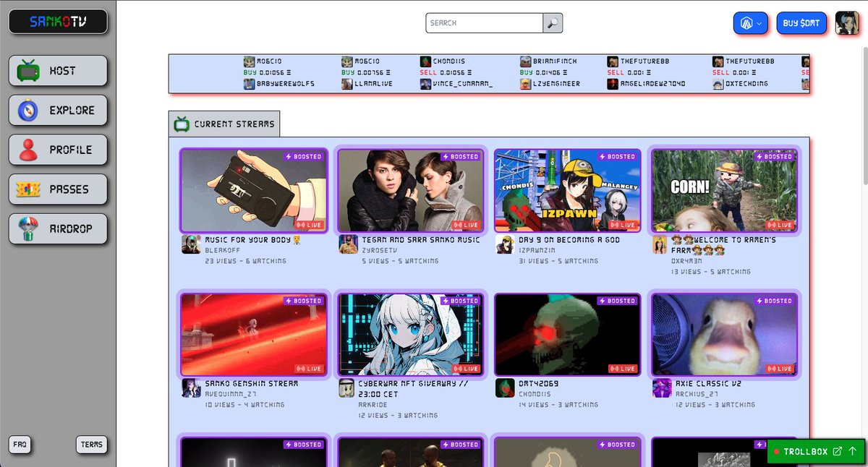Go to the Explore page
The height and width of the screenshot is (467, 868).
pyautogui.click(x=58, y=111)
